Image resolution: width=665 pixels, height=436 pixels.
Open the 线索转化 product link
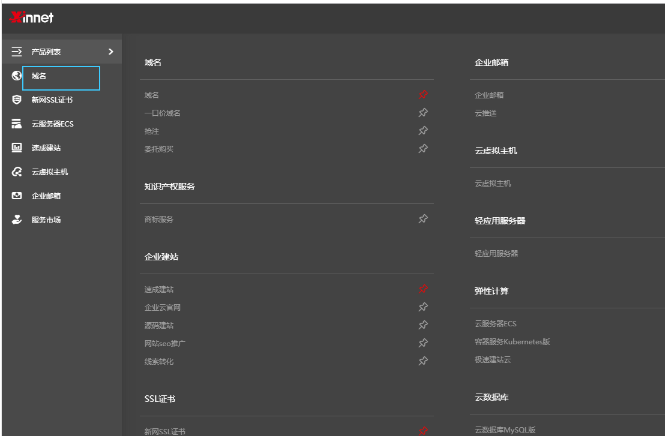(x=159, y=362)
